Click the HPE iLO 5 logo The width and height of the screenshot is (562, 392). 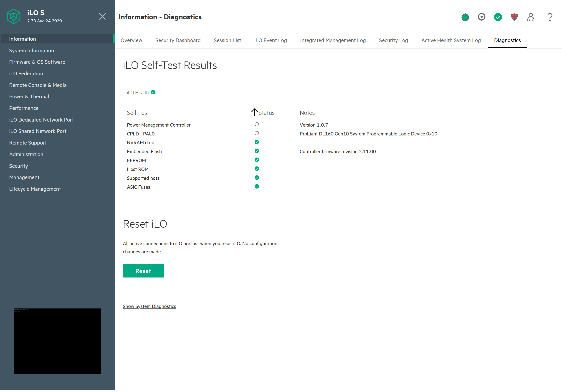pyautogui.click(x=14, y=16)
